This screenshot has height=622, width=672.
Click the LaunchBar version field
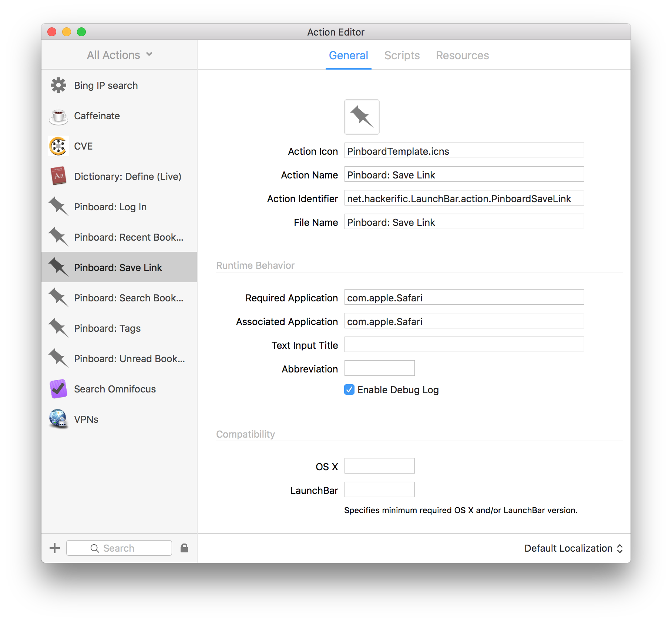pos(379,490)
